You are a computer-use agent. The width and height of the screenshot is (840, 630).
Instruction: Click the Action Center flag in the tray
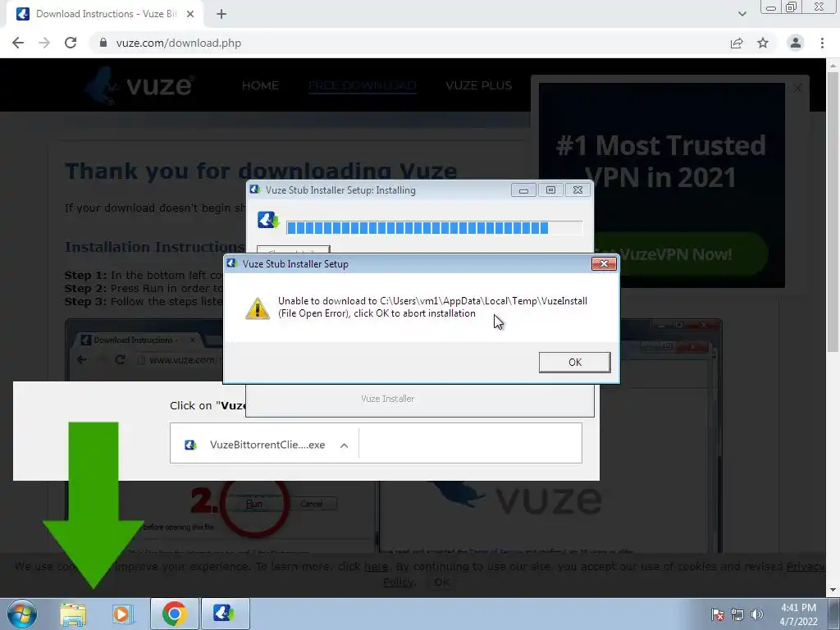coord(718,614)
